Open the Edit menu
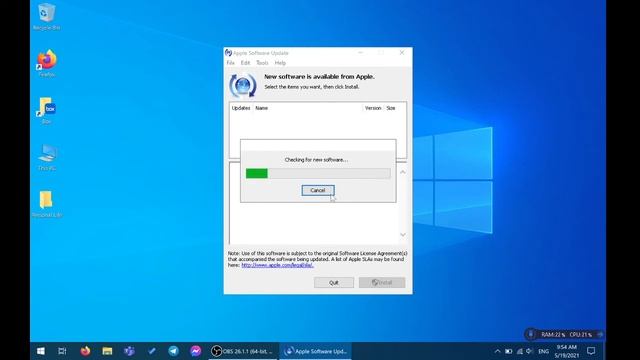Image resolution: width=640 pixels, height=360 pixels. point(245,63)
